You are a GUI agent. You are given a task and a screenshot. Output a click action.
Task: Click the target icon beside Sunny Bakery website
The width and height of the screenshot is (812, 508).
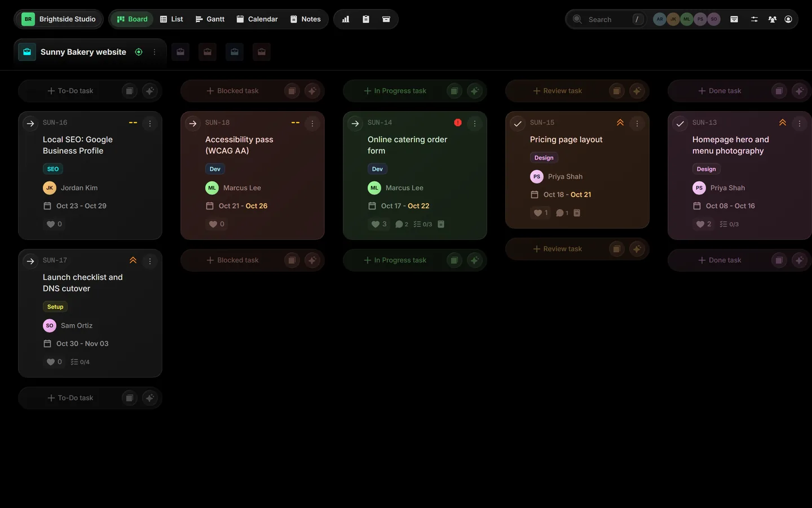pos(139,52)
